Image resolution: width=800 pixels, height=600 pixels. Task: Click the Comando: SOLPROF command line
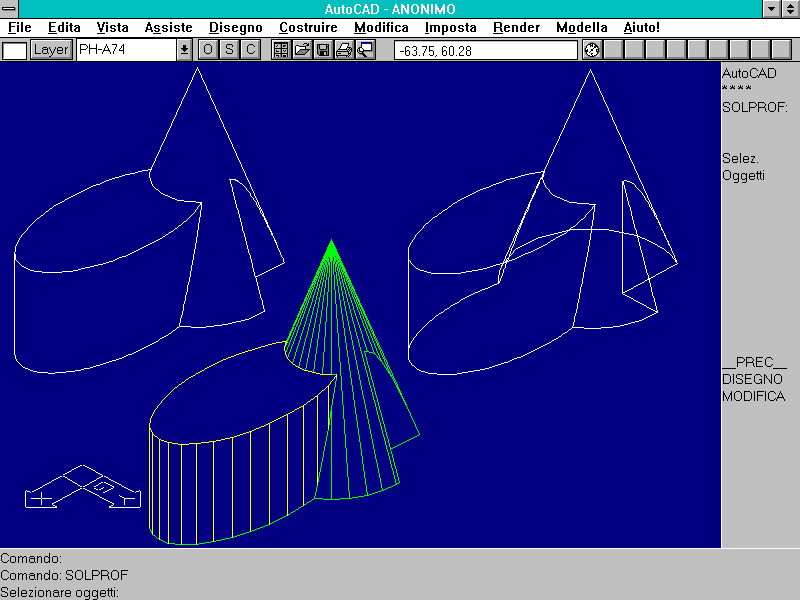coord(64,575)
